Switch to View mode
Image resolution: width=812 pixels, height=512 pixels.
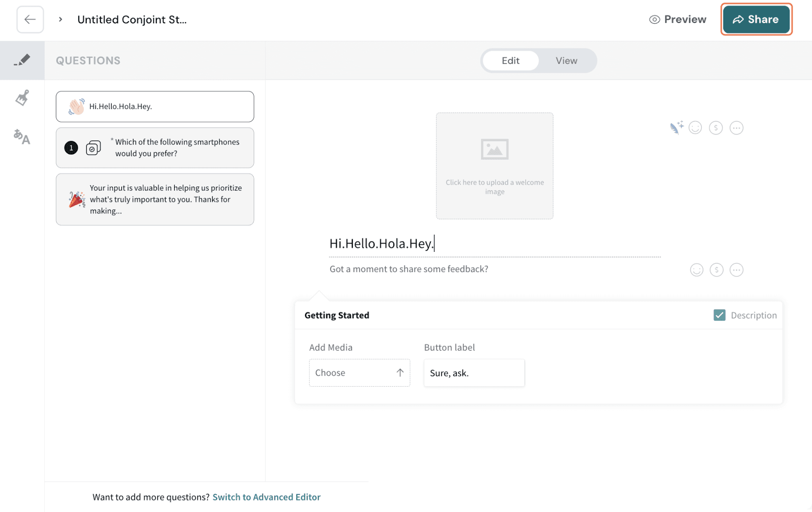point(566,61)
